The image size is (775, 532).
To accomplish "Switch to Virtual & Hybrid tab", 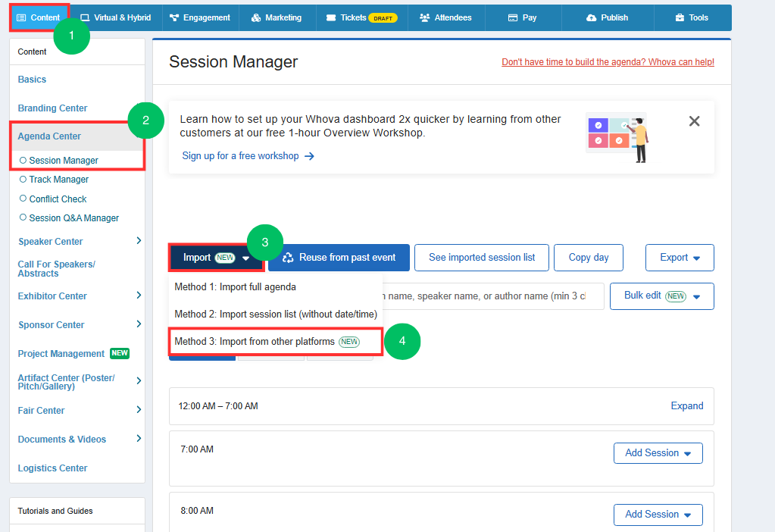I will 116,17.
